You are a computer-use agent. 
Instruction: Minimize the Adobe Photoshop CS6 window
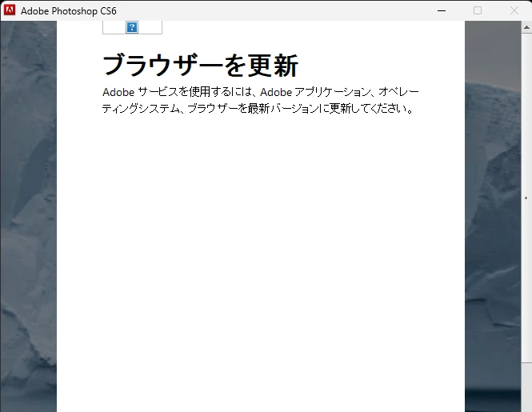[442, 10]
